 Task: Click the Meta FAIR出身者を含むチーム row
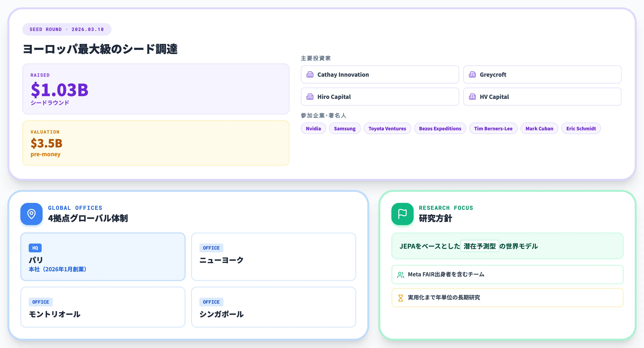coord(507,275)
